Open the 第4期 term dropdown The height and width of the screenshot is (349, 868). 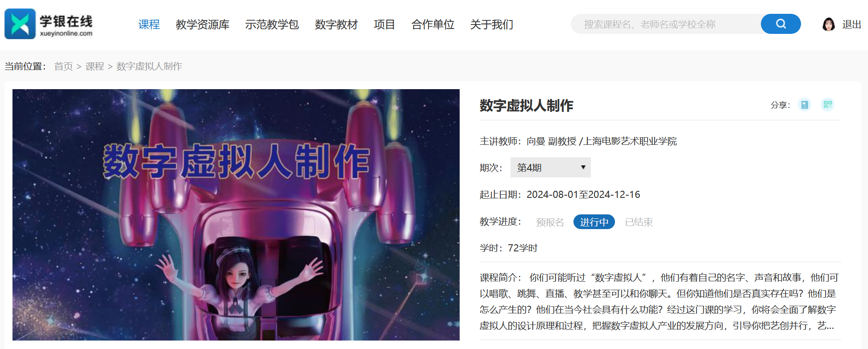(550, 168)
